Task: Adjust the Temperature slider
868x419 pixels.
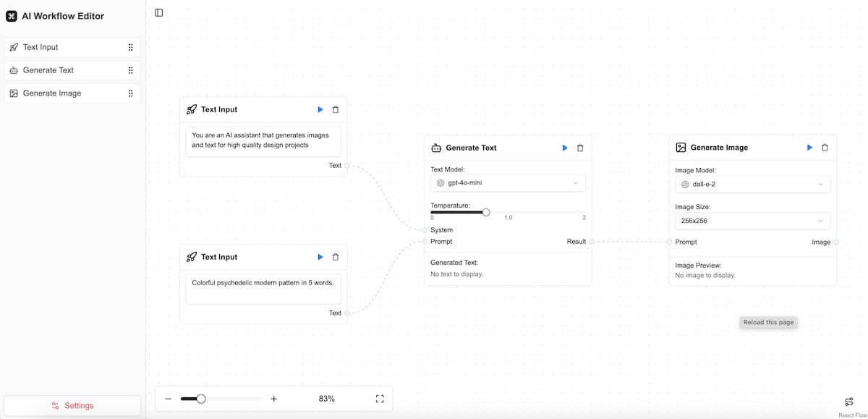Action: tap(485, 212)
